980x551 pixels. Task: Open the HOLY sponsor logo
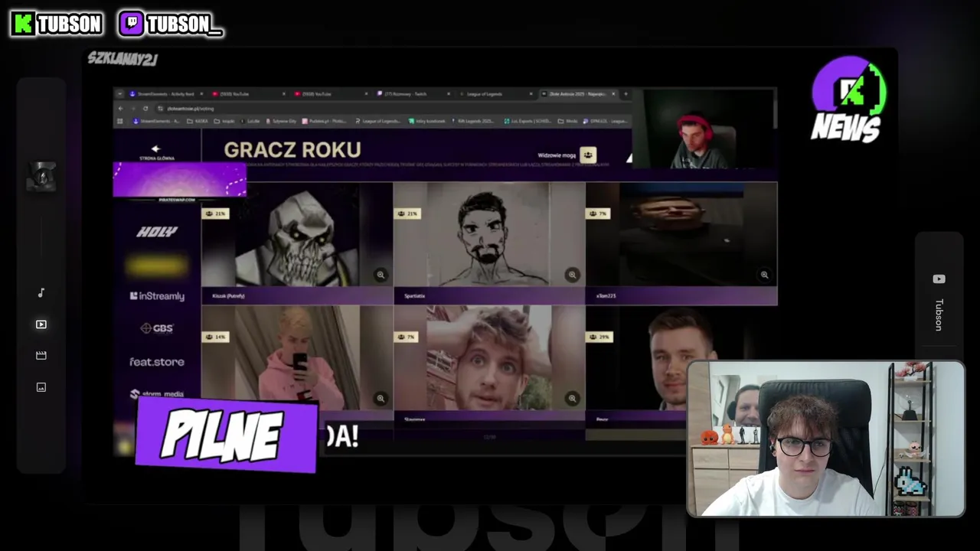pyautogui.click(x=157, y=232)
